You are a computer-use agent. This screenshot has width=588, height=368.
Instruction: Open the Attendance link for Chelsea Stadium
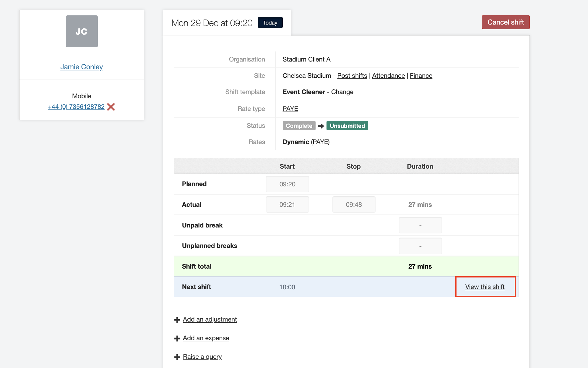click(x=388, y=76)
